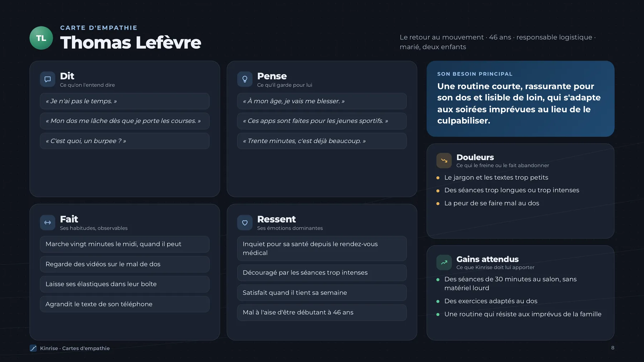The image size is (644, 362).
Task: Click the Kinrise logo icon in footer
Action: [x=33, y=348]
